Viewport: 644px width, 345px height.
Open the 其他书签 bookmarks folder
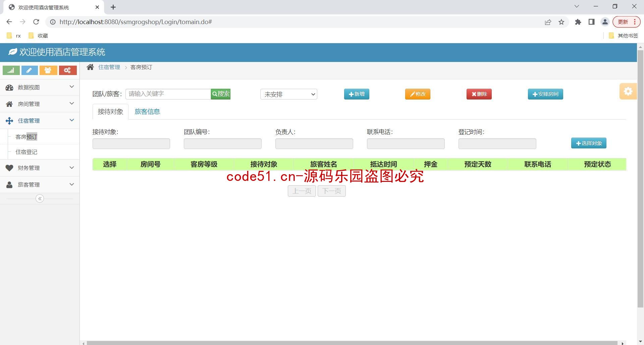coord(623,36)
